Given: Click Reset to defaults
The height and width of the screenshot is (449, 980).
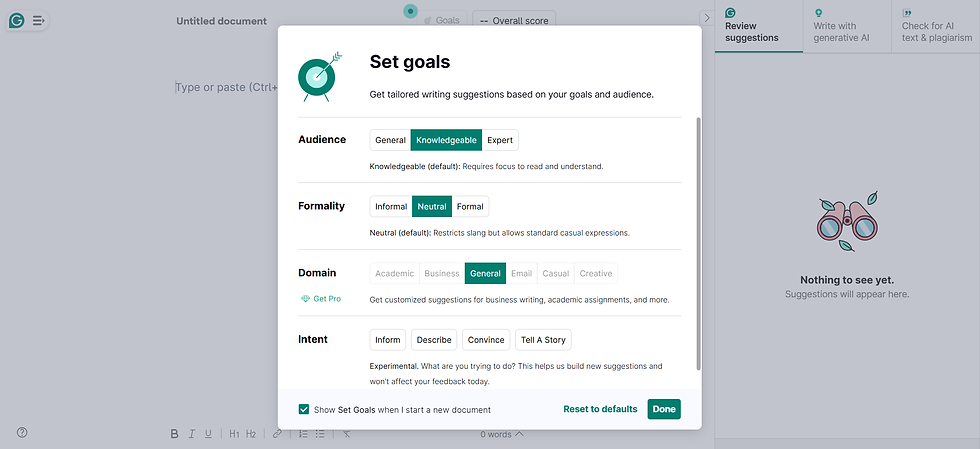Looking at the screenshot, I should (601, 409).
